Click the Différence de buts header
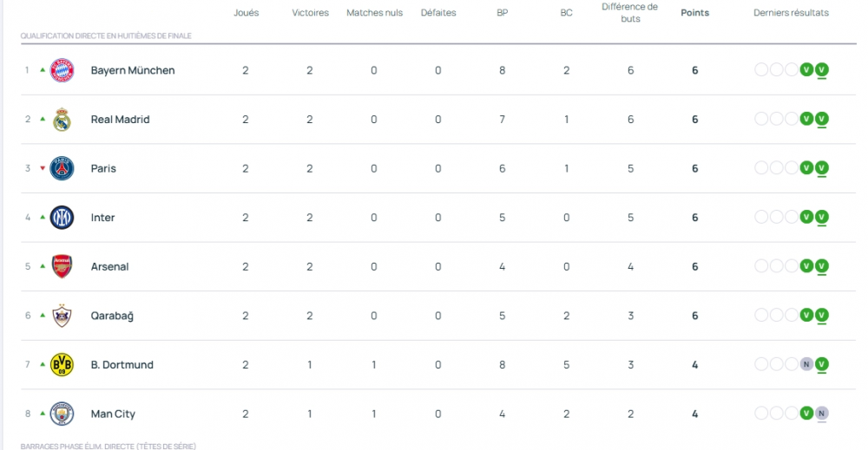 629,12
